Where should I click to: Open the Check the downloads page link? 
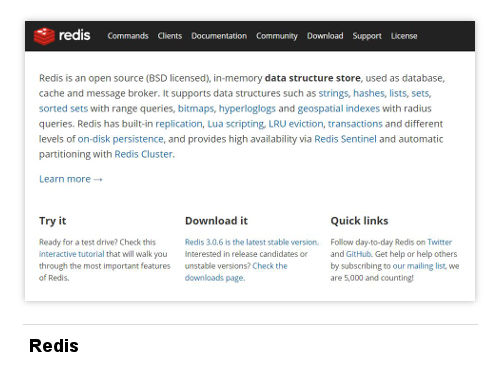coord(236,272)
